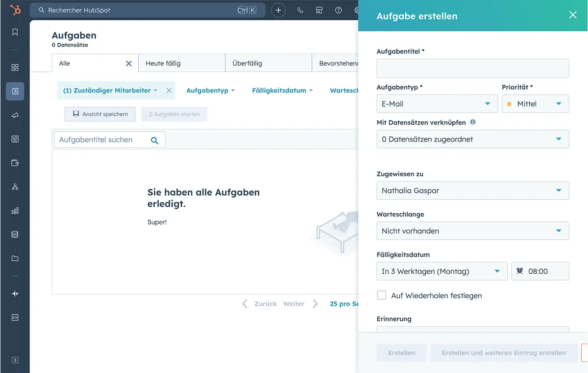Open the Fälligkeitsdatum filter link
This screenshot has width=588, height=373.
(x=282, y=90)
